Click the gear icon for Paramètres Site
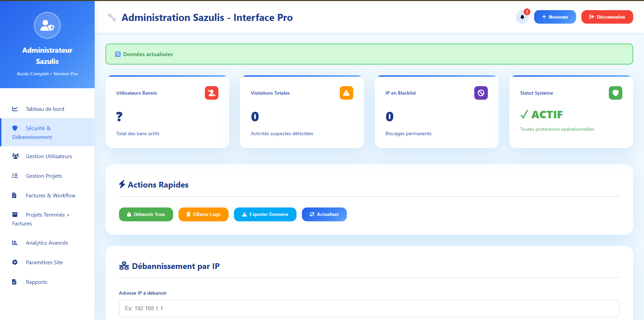 tap(15, 262)
